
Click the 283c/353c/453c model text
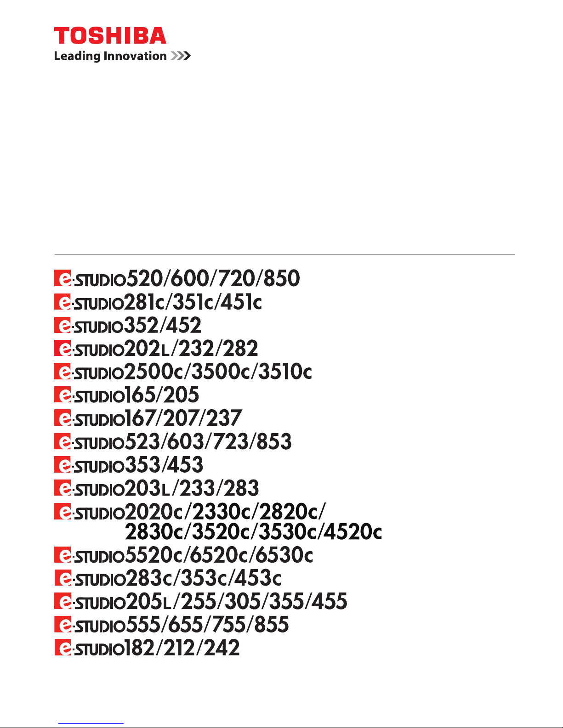click(x=203, y=578)
